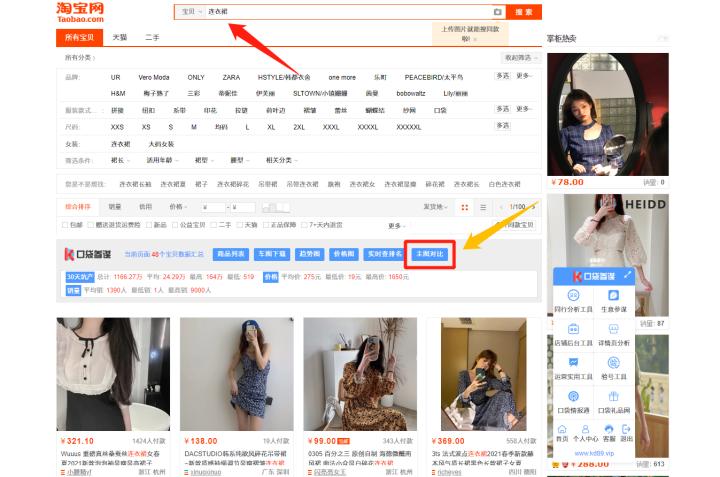Select size XXS filter

coord(118,127)
